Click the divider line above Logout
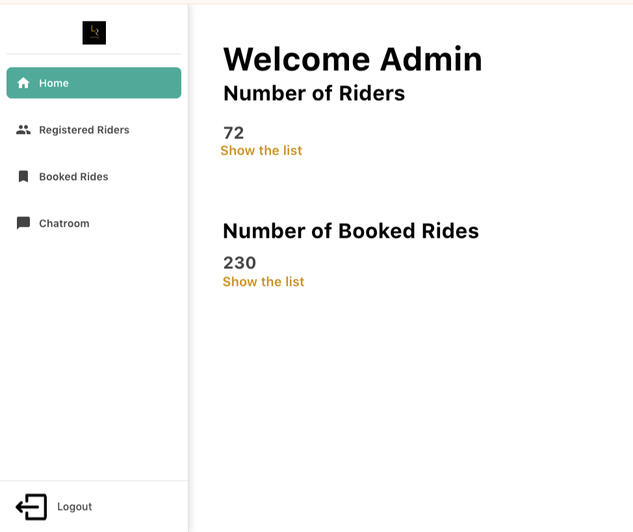The height and width of the screenshot is (532, 633). pyautogui.click(x=94, y=481)
